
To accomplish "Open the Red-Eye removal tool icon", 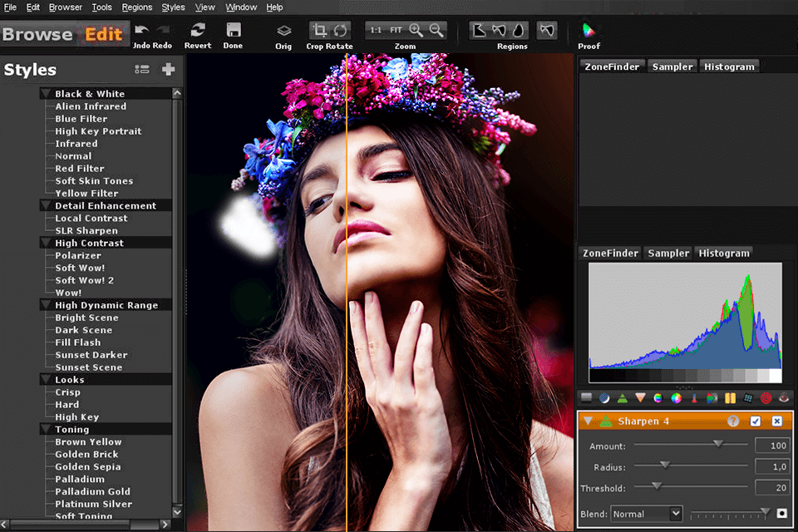I will click(x=783, y=398).
